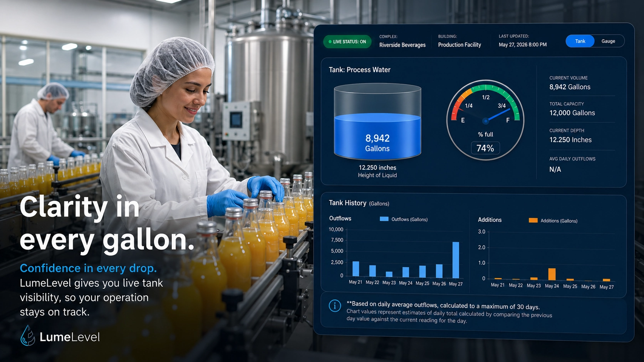
Task: Click the 8,942 Gallons current volume value
Action: click(570, 87)
